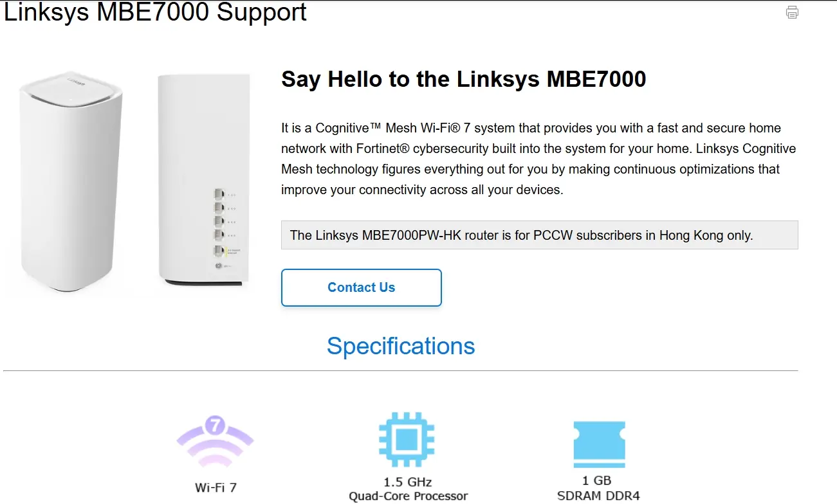Click the blue RAM memory icon
The image size is (837, 504).
599,444
